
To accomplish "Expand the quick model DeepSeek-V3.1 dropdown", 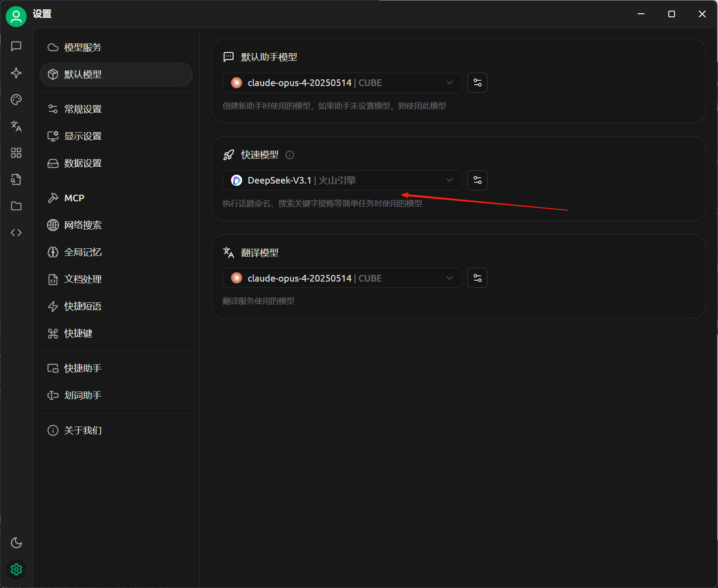I will (342, 180).
